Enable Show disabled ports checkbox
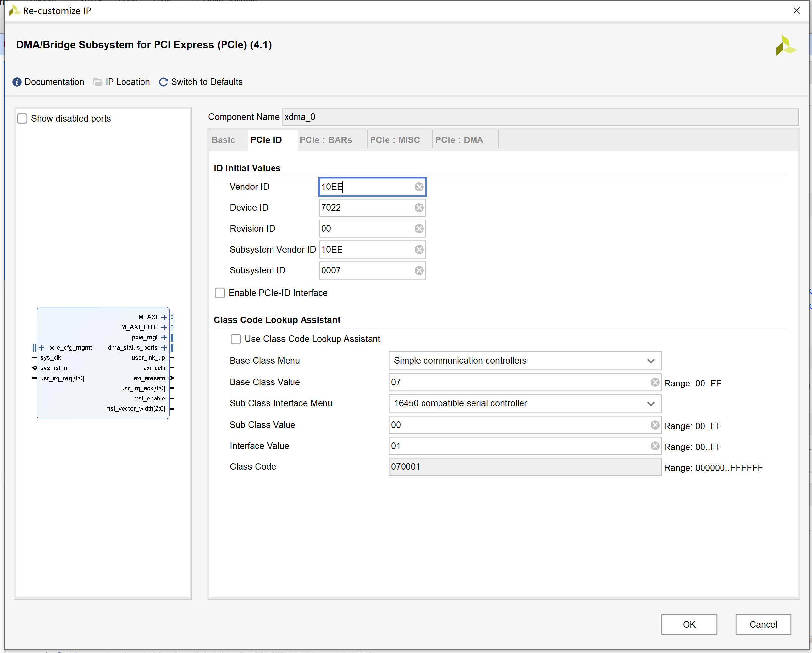 23,119
